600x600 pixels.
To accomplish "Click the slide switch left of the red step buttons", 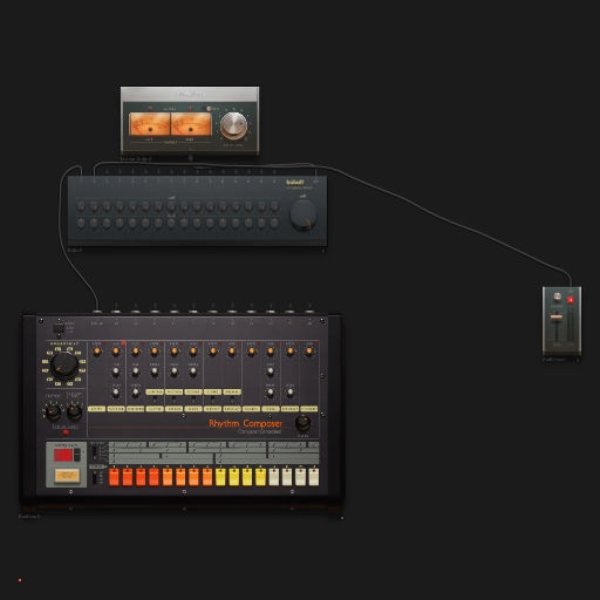I will [95, 478].
